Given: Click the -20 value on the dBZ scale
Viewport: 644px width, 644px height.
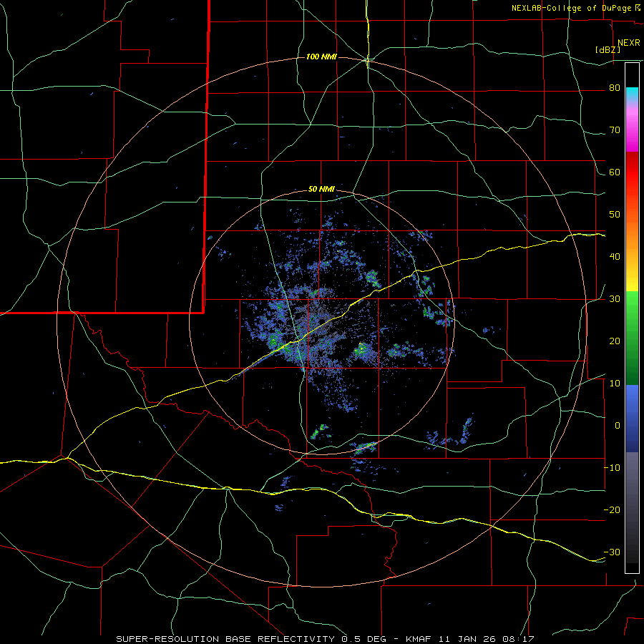Looking at the screenshot, I should pos(612,510).
